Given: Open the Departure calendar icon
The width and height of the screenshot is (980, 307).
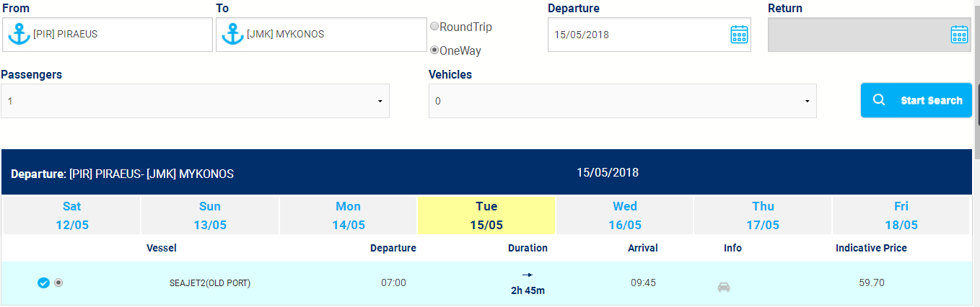Looking at the screenshot, I should (x=739, y=34).
